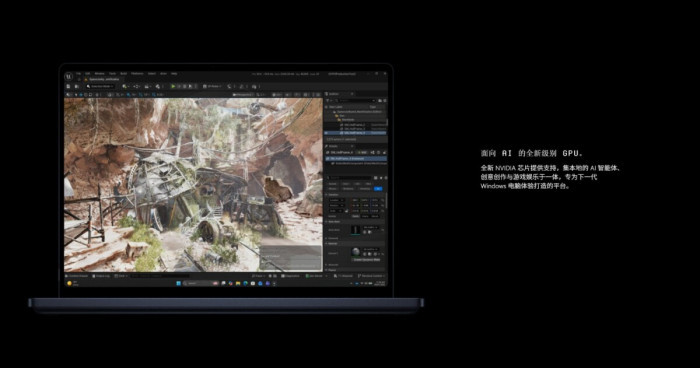The width and height of the screenshot is (700, 368).
Task: Switch to the Outliner tab
Action: pyautogui.click(x=334, y=94)
